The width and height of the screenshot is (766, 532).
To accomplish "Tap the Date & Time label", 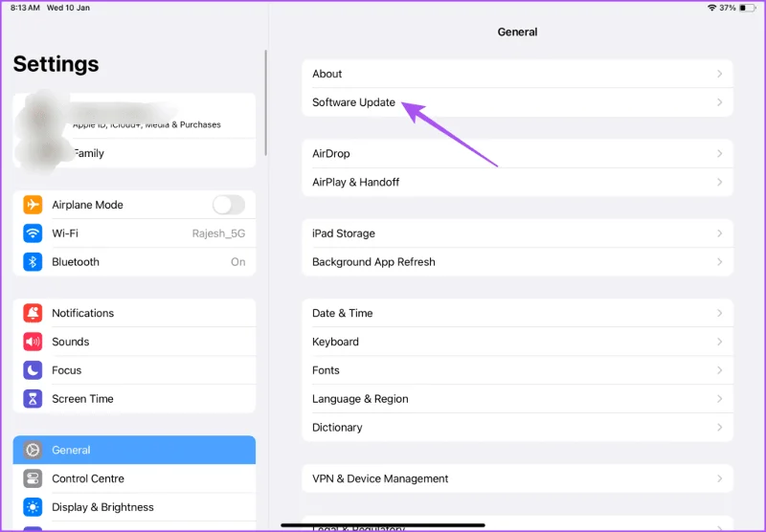I will coord(343,313).
